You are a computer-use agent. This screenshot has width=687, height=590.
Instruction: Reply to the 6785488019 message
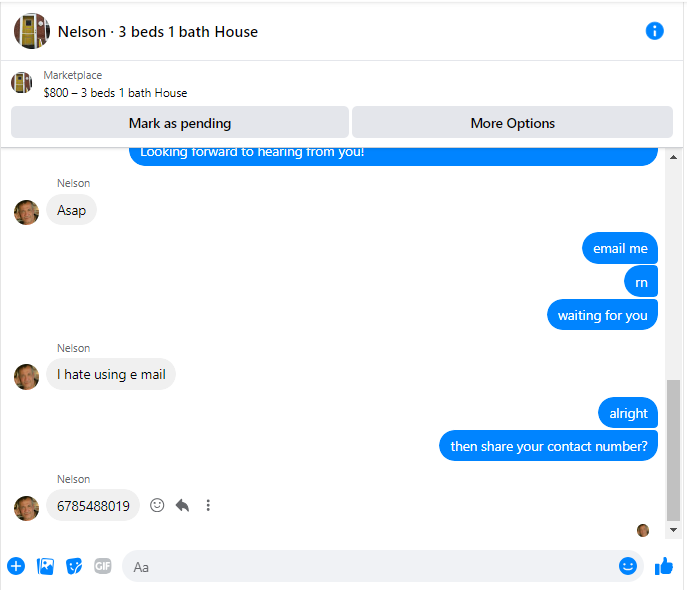tap(182, 505)
